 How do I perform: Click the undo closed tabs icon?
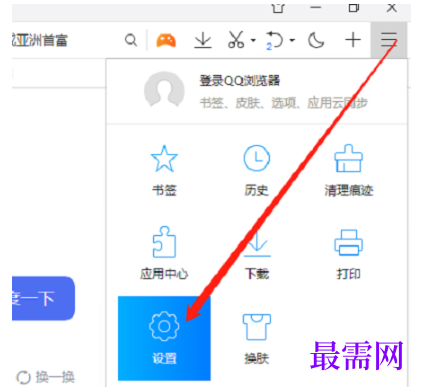274,40
